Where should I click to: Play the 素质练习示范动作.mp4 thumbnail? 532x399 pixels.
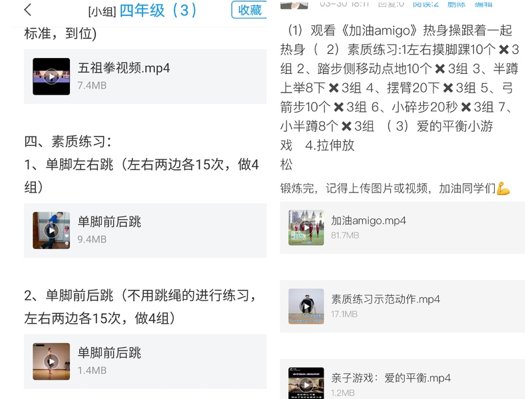[x=306, y=306]
